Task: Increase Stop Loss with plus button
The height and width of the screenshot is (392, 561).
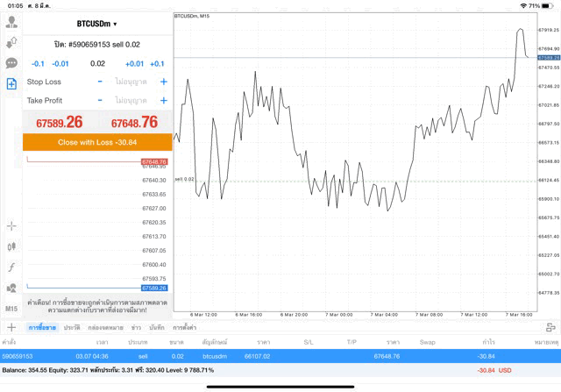Action: click(x=163, y=82)
